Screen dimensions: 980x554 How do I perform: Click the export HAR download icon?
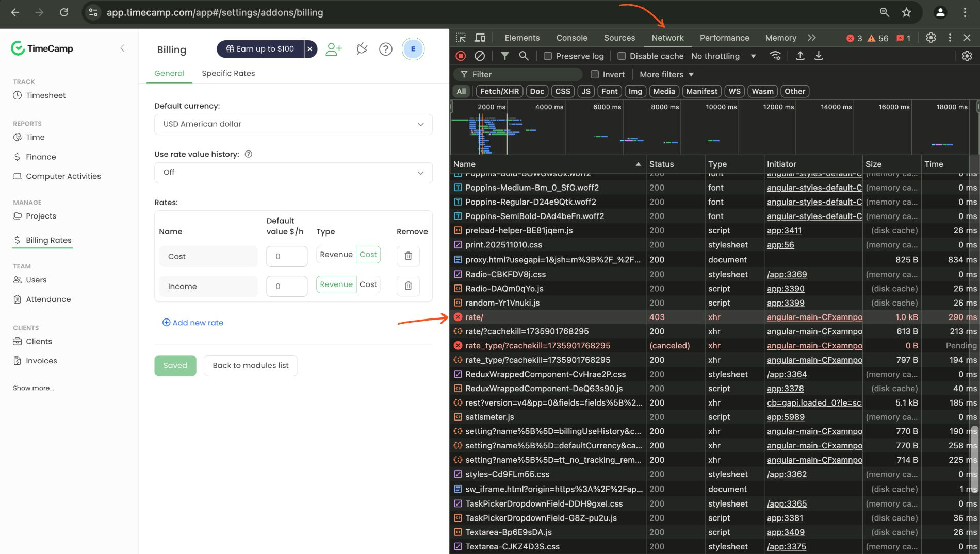click(x=819, y=56)
